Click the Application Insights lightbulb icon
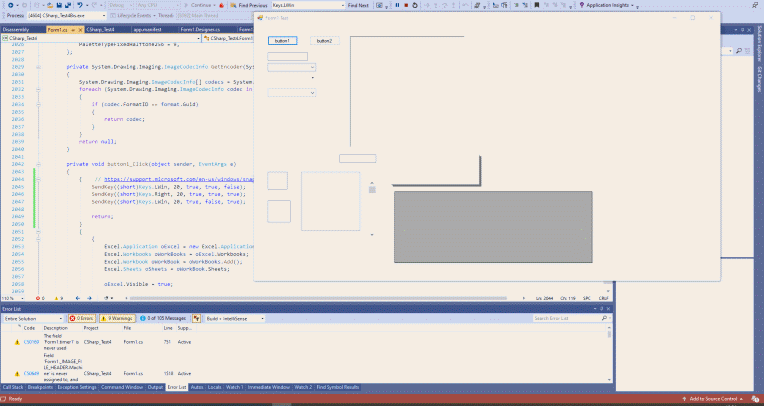The height and width of the screenshot is (406, 764). pyautogui.click(x=581, y=5)
